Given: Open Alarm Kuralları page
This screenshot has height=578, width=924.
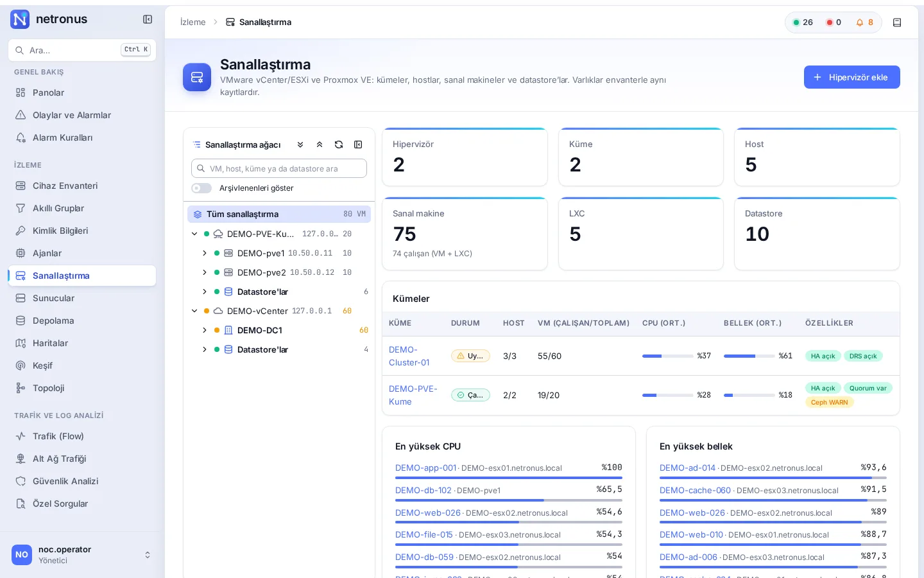Looking at the screenshot, I should click(82, 137).
